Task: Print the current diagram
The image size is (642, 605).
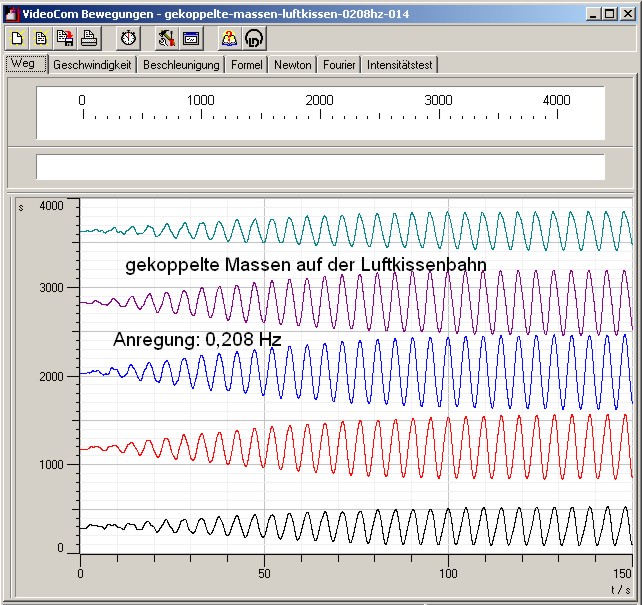Action: [89, 39]
